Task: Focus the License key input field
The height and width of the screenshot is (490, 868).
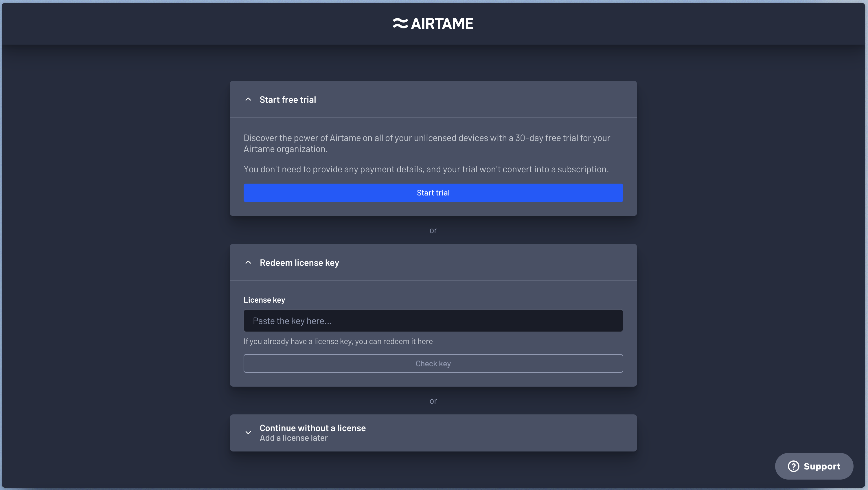Action: tap(433, 321)
